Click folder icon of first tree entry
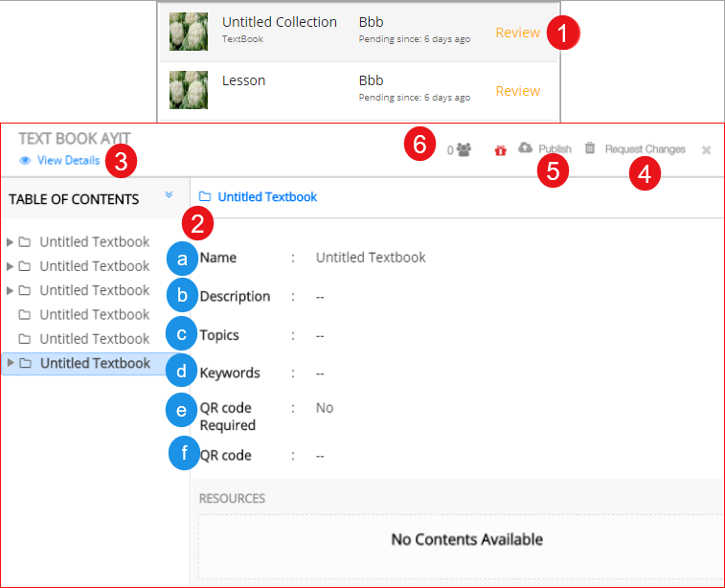 point(25,242)
